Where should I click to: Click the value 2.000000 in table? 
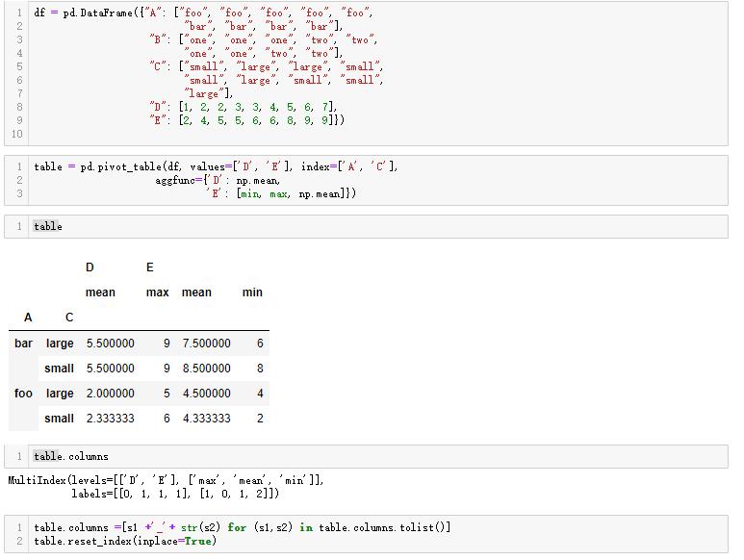coord(110,394)
